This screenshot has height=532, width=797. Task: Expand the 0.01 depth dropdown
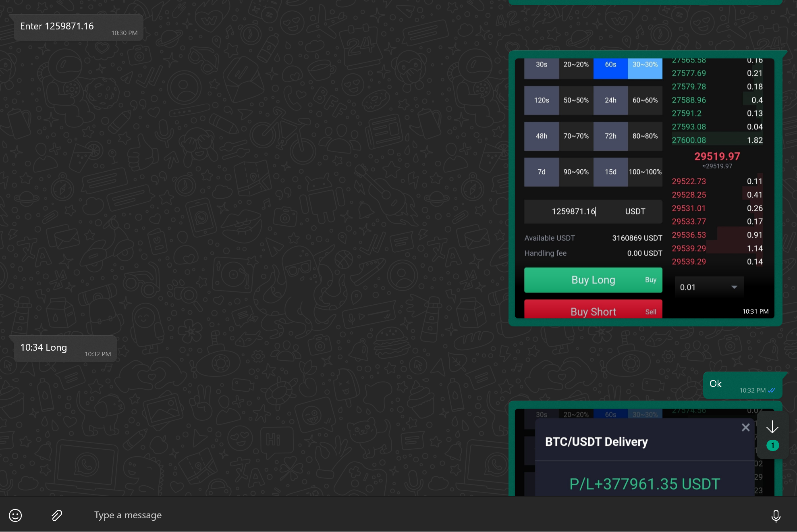(709, 287)
